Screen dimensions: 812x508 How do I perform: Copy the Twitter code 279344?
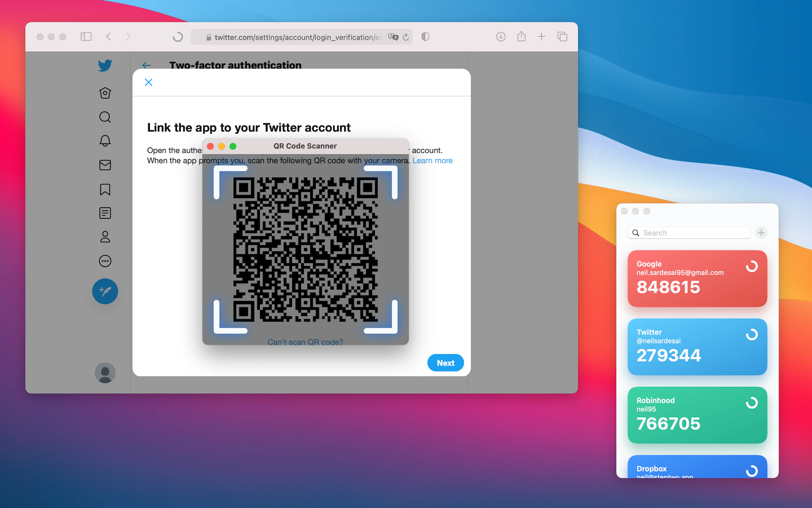coord(668,355)
